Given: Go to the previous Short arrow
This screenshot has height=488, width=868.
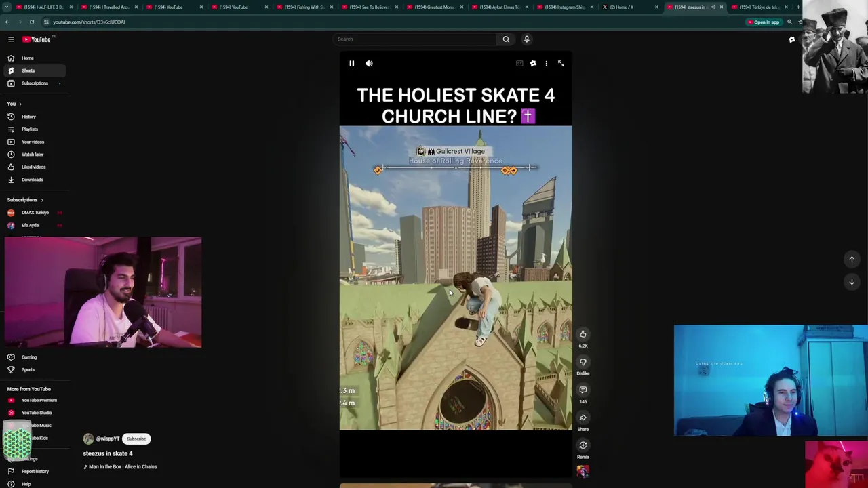Looking at the screenshot, I should 852,259.
